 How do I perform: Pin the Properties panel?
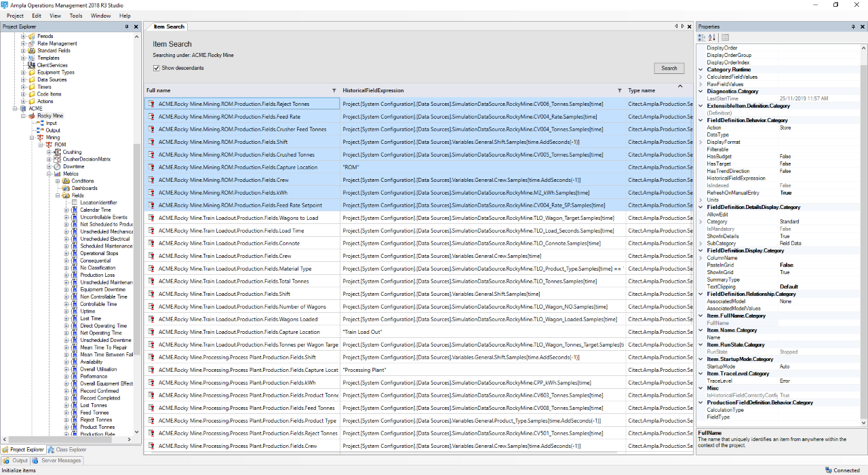tap(853, 26)
